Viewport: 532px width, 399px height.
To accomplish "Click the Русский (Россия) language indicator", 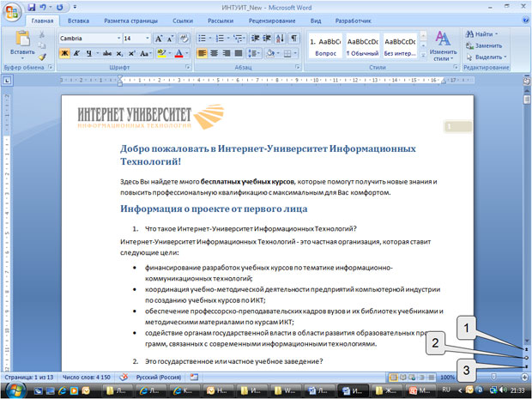I will click(159, 377).
